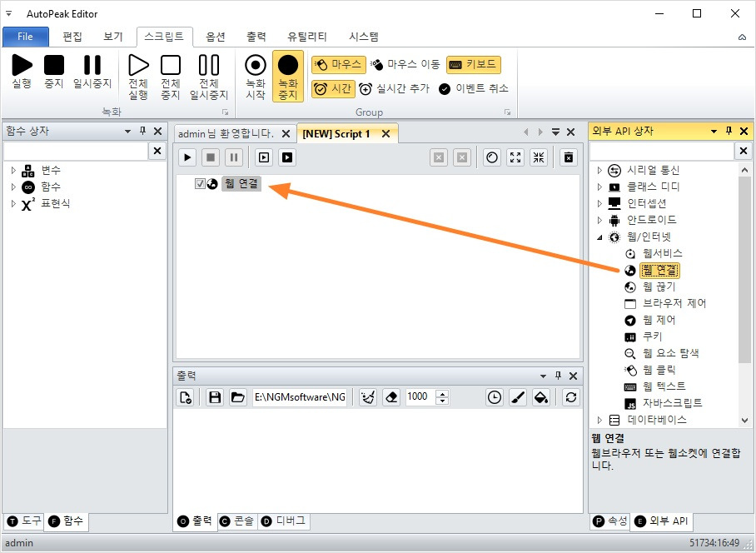
Task: Expand the 데이터베이스 node
Action: click(x=599, y=420)
